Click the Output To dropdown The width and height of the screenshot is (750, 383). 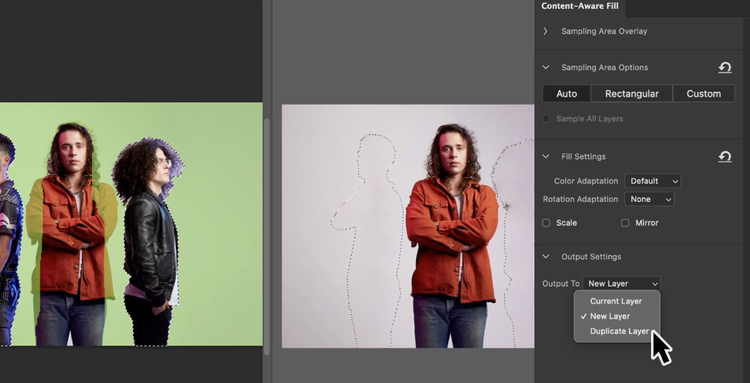621,284
